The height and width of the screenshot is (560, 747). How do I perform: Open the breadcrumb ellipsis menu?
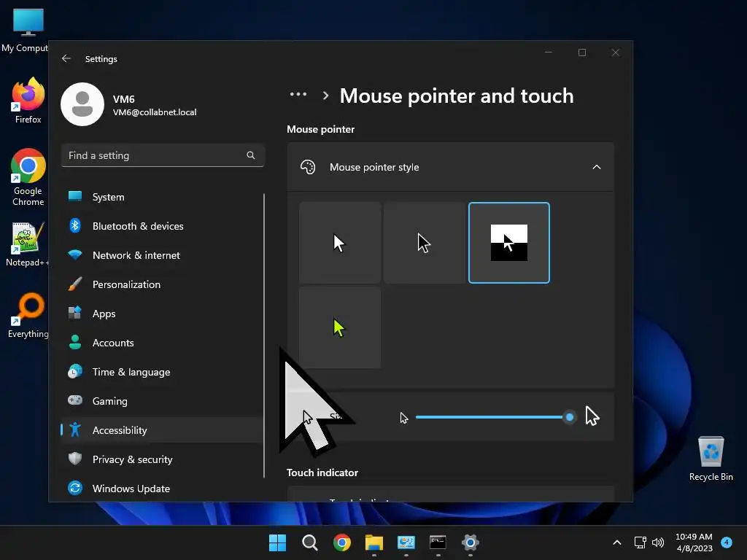298,94
